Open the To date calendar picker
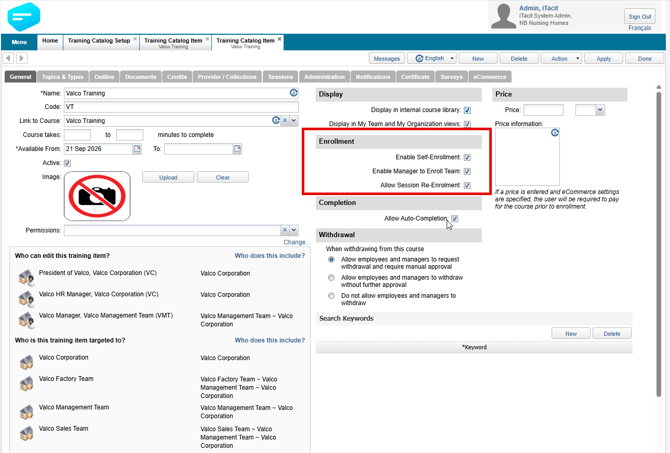 pos(237,149)
